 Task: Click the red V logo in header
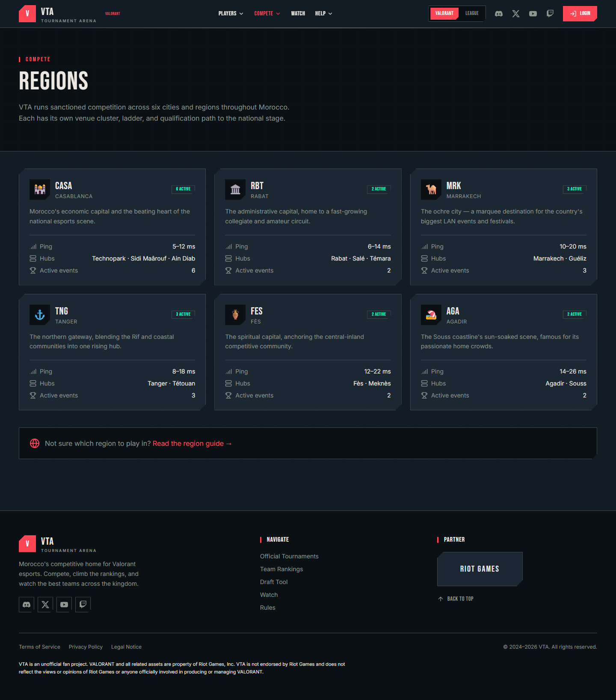(x=27, y=14)
